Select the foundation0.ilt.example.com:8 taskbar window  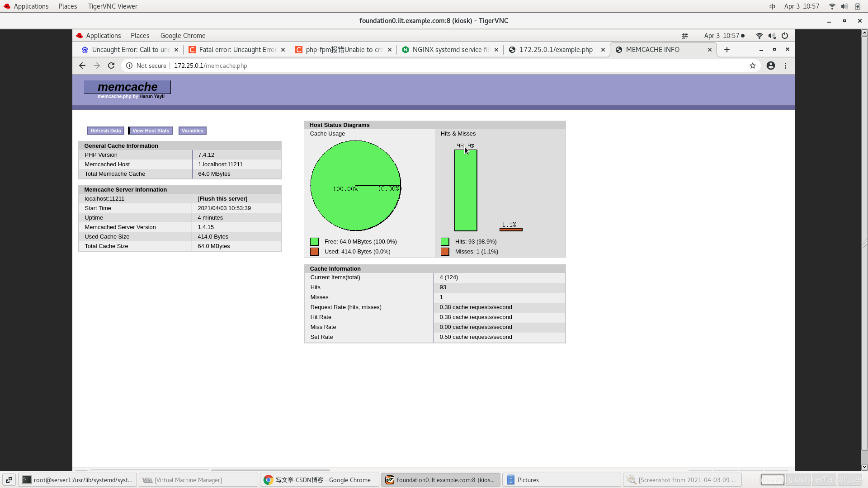click(x=440, y=480)
